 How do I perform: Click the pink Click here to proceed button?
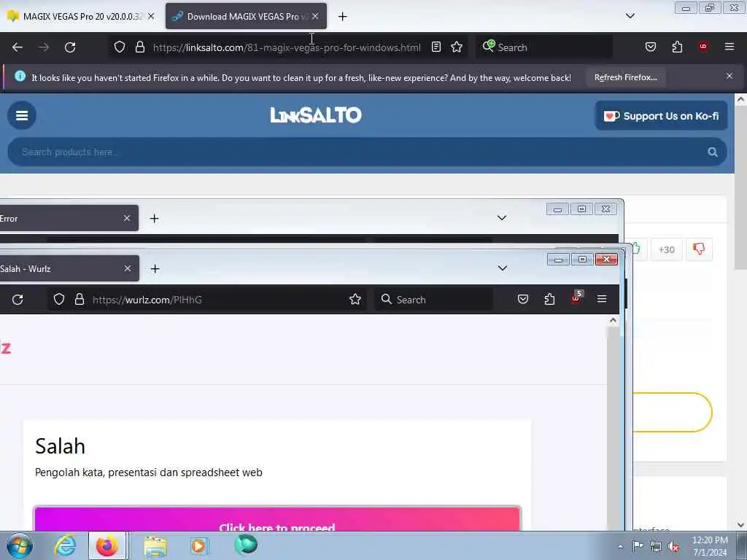[276, 519]
